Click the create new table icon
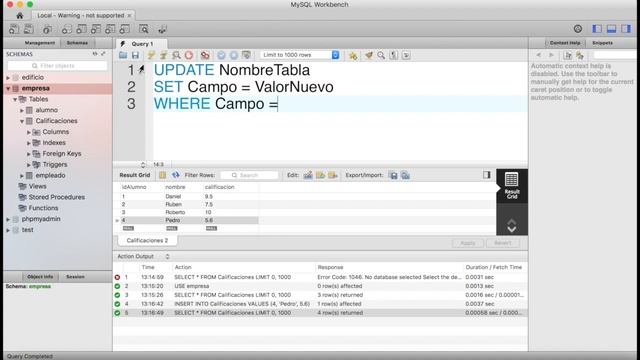 (x=81, y=29)
